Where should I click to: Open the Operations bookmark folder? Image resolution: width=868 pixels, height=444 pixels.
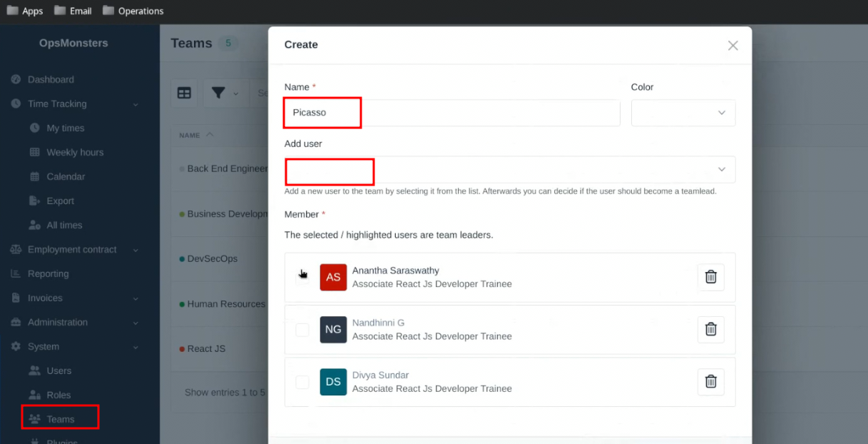pos(133,11)
